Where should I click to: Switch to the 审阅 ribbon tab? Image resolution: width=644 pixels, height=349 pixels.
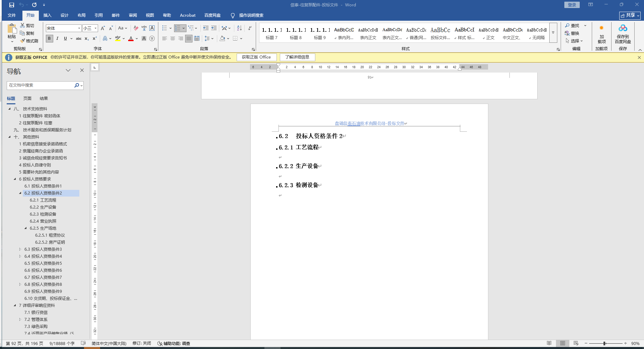click(133, 15)
